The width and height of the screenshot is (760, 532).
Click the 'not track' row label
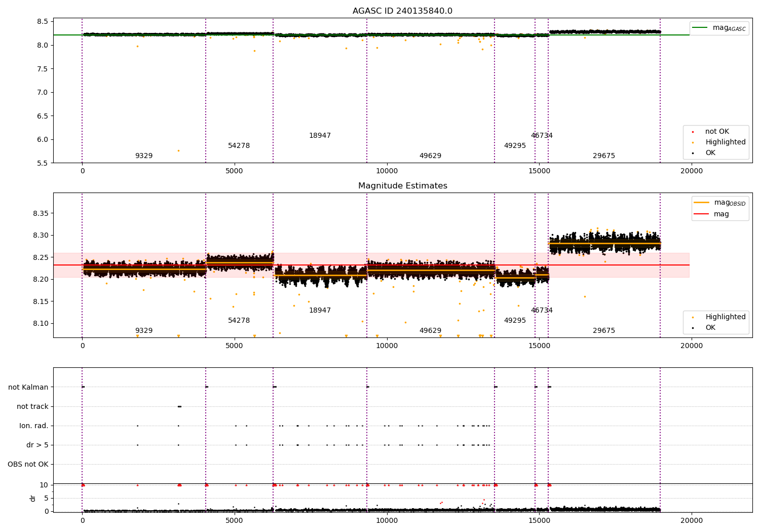pos(32,407)
